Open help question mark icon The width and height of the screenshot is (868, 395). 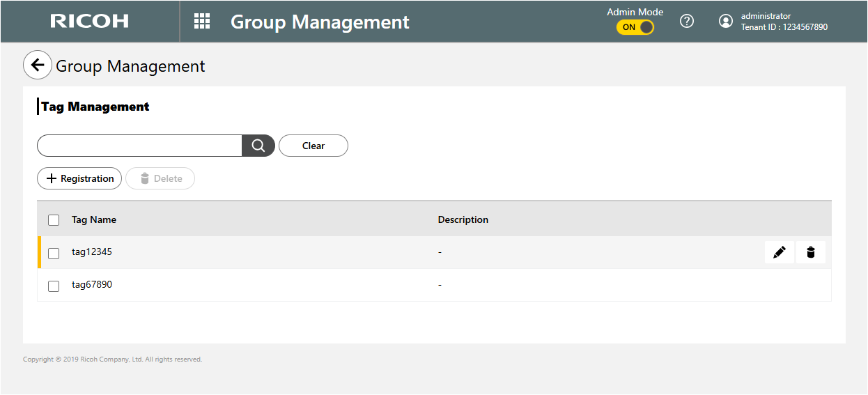click(x=687, y=22)
